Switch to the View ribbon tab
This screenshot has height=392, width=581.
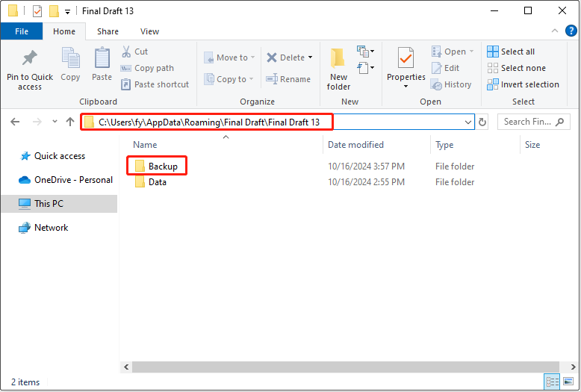pyautogui.click(x=149, y=31)
